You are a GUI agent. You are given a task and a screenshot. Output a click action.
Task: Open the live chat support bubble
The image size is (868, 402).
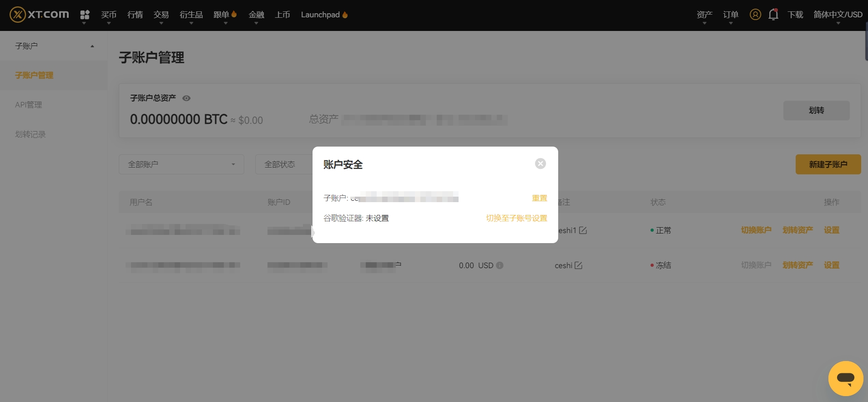[x=846, y=378]
